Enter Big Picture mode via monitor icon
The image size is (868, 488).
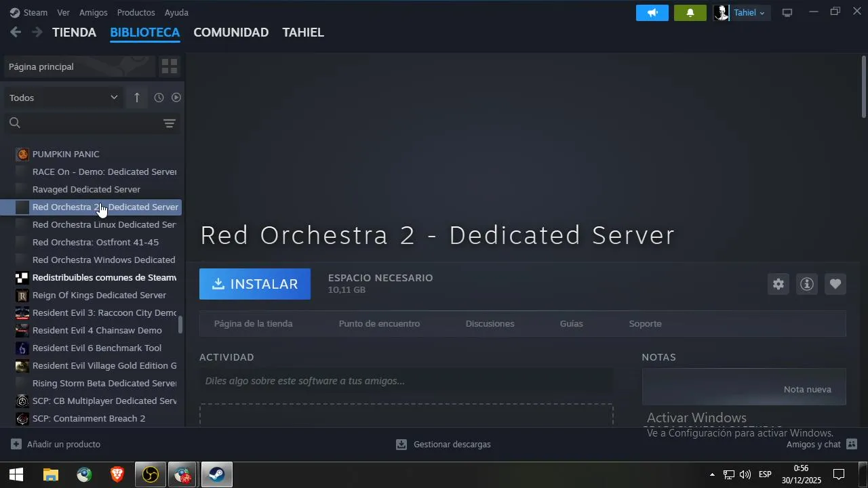[787, 13]
